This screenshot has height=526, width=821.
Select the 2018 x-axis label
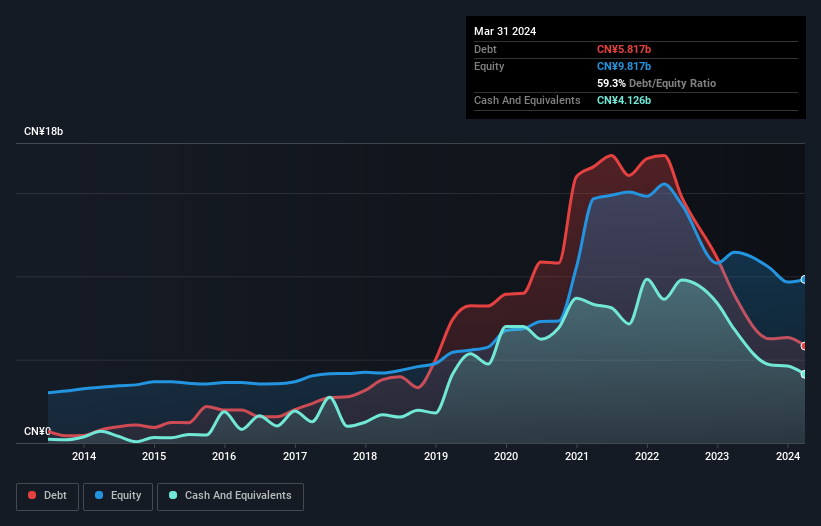click(365, 456)
